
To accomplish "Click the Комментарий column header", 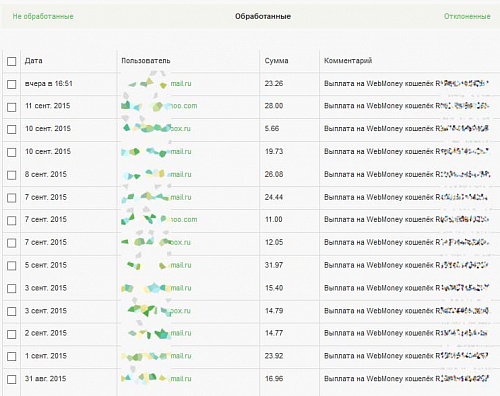I will 348,61.
